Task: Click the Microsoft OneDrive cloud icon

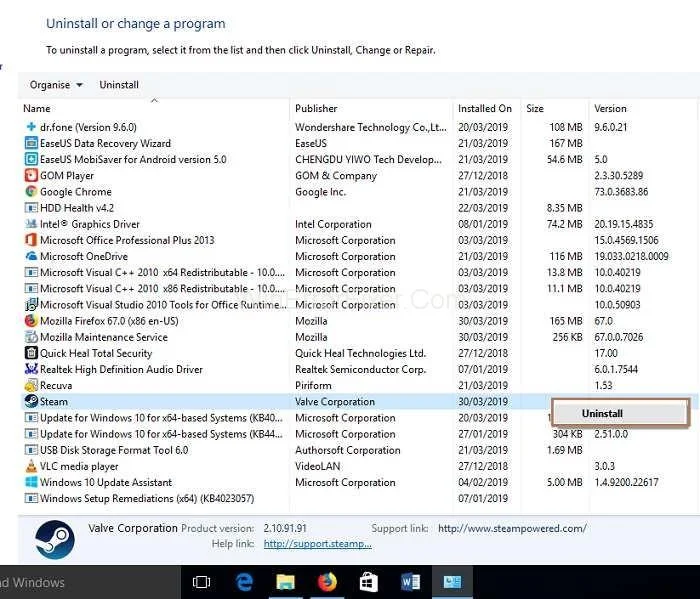Action: tap(31, 256)
